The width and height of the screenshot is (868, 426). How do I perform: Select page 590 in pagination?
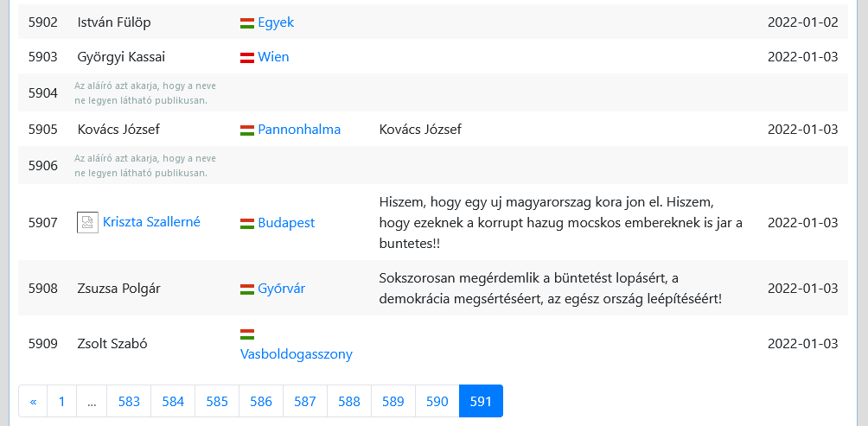pyautogui.click(x=437, y=401)
